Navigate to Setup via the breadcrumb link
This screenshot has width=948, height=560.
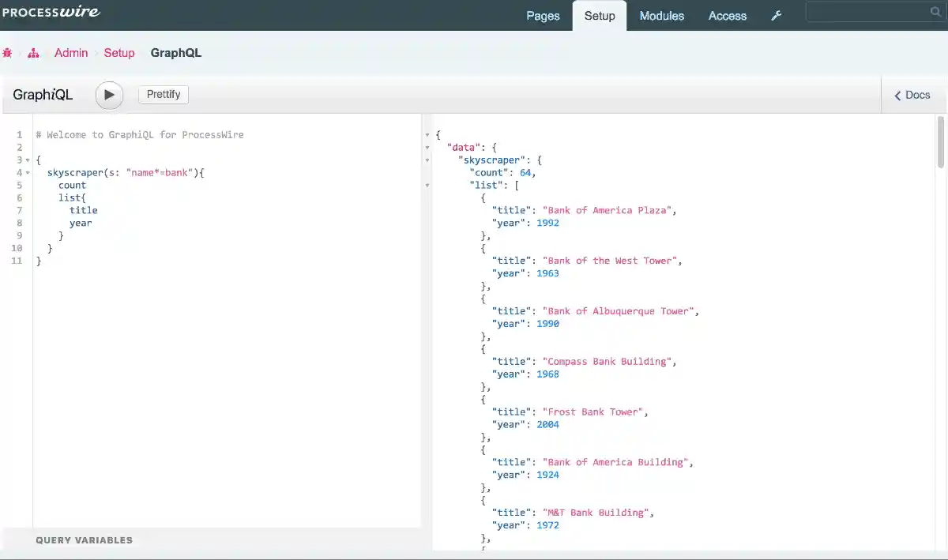pyautogui.click(x=119, y=52)
